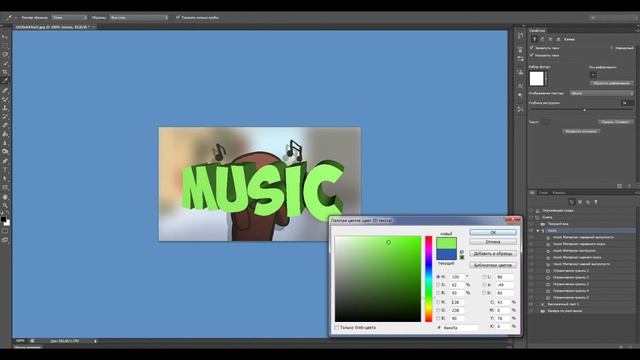Open the Properties panel flyout menu

(x=637, y=31)
